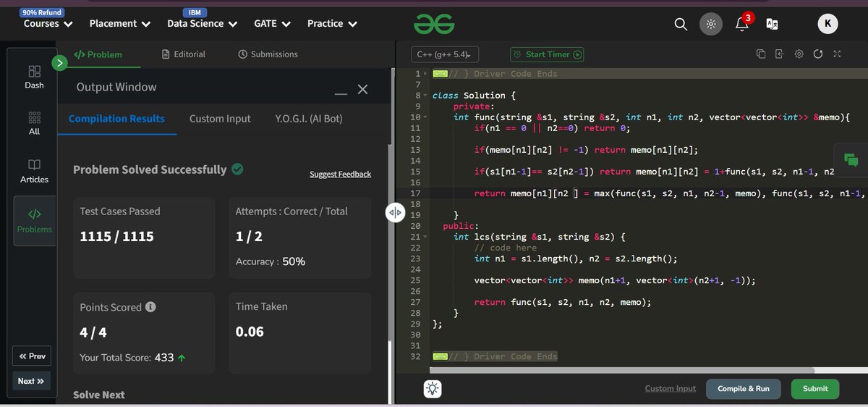
Task: Click the '1 / 2' attempts value
Action: pyautogui.click(x=250, y=236)
